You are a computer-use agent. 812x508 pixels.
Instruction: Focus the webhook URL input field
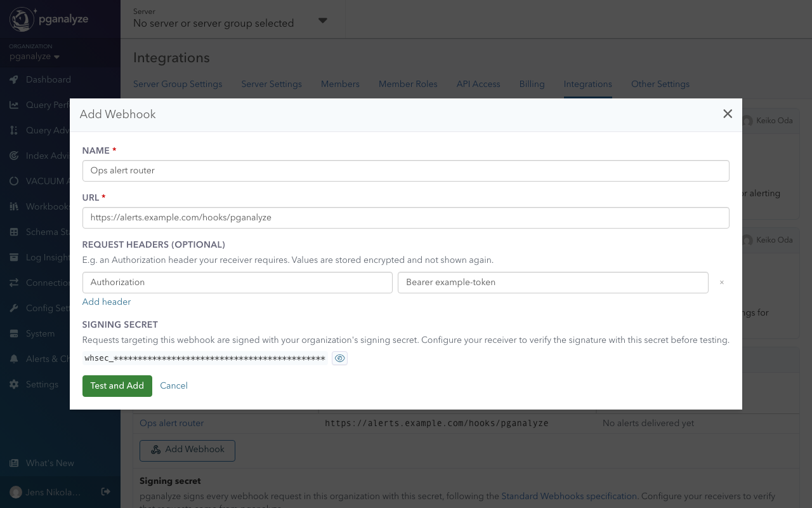coord(406,218)
